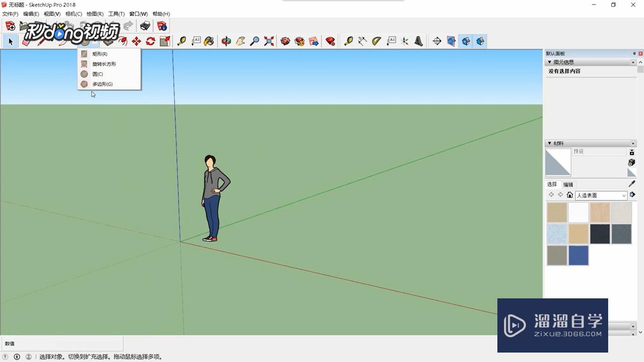Open the 编辑(E) menu
Viewport: 644px width, 362px height.
pyautogui.click(x=31, y=14)
